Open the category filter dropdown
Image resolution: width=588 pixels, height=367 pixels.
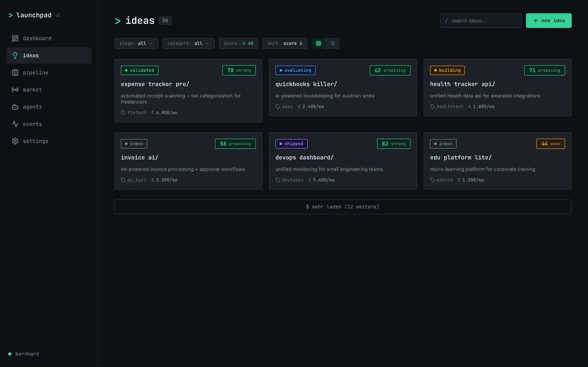coord(188,43)
